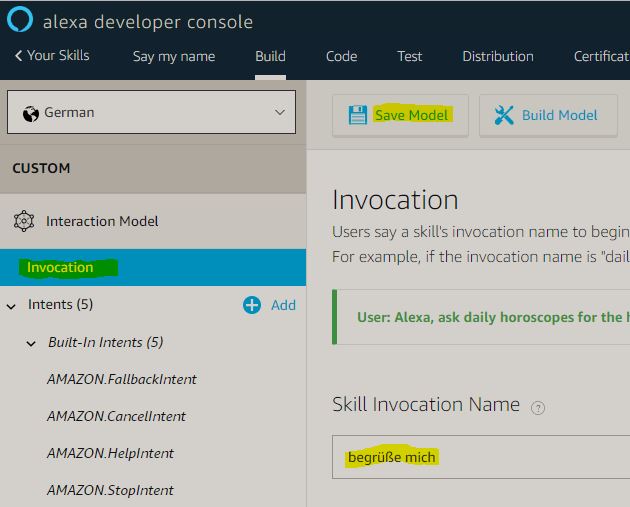Viewport: 630px width, 507px height.
Task: Switch to the Test tab
Action: tap(410, 56)
